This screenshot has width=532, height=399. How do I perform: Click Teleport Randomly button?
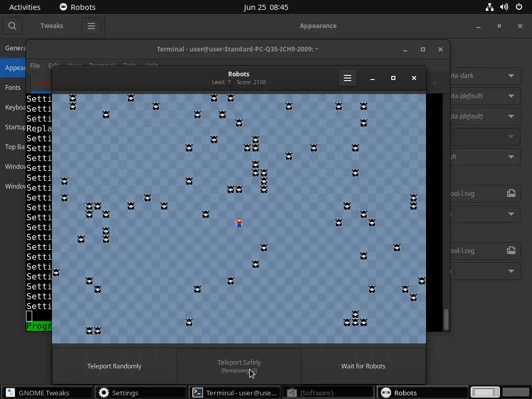[x=114, y=366]
